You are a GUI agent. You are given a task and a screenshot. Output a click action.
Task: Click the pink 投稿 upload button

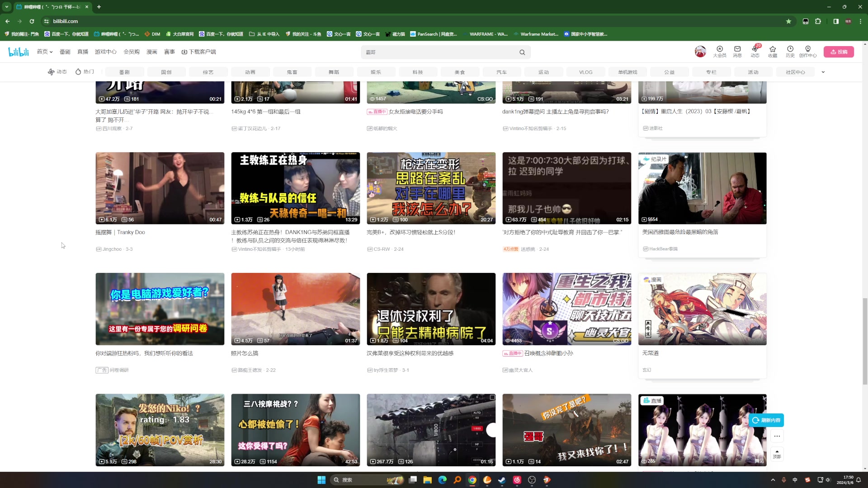click(839, 52)
